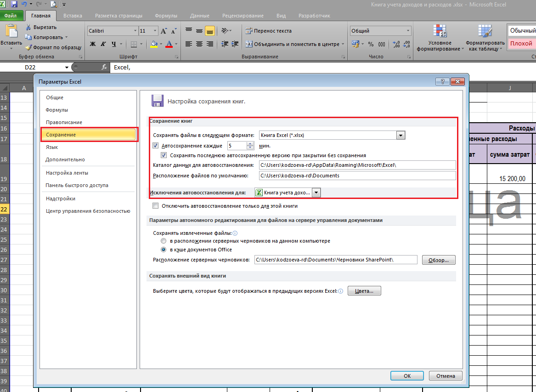Select Центр управления безопасностью in sidebar

89,211
